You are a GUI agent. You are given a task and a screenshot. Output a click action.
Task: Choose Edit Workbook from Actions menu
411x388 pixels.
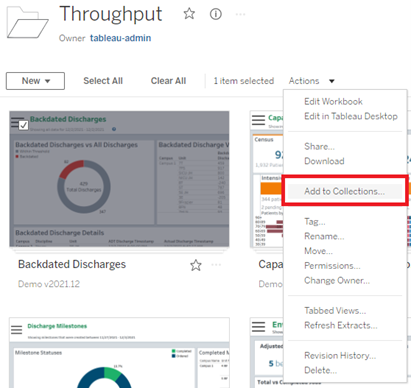333,101
